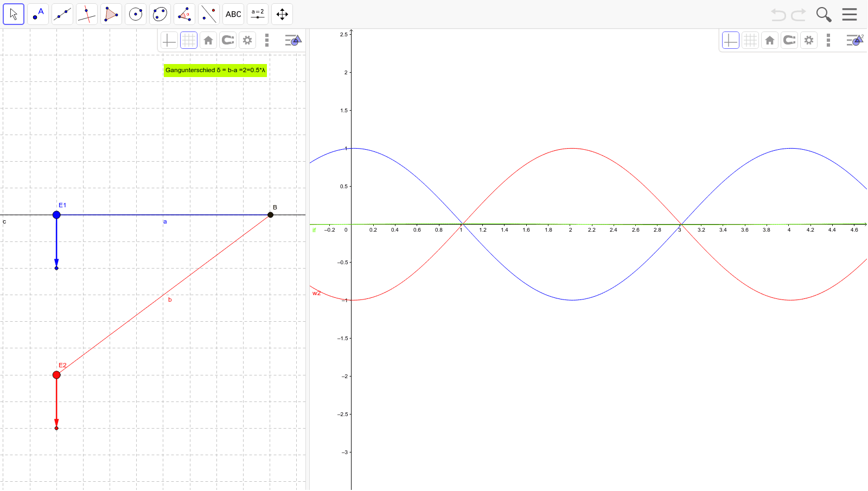Toggle grid in right graphics view
868x491 pixels.
(750, 40)
